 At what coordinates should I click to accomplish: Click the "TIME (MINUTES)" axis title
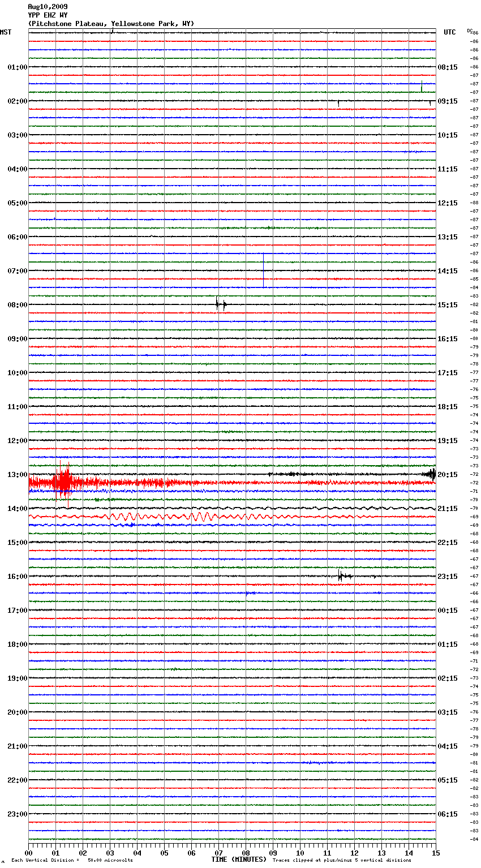pos(239,860)
